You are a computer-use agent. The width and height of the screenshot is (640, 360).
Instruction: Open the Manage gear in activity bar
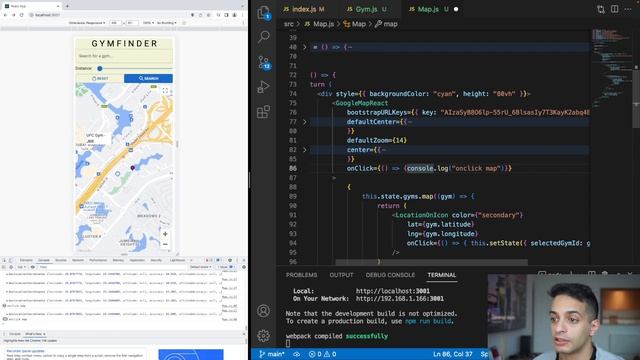(x=264, y=336)
